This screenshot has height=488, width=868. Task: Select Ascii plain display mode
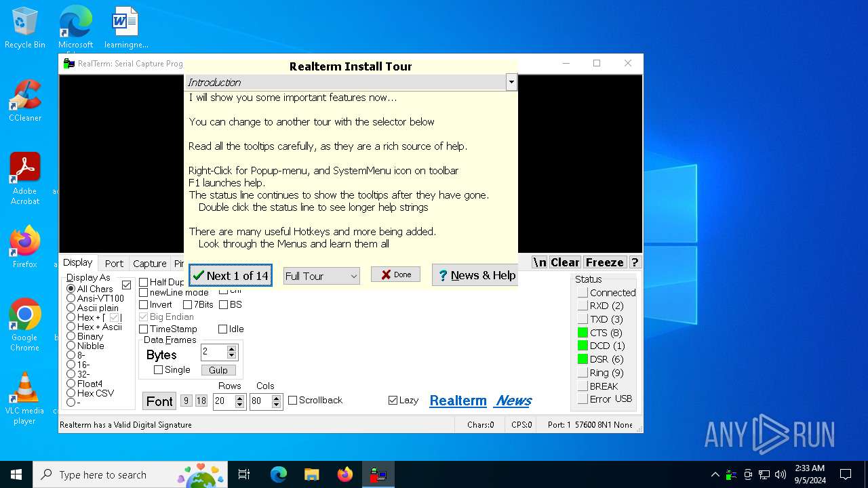coord(71,308)
